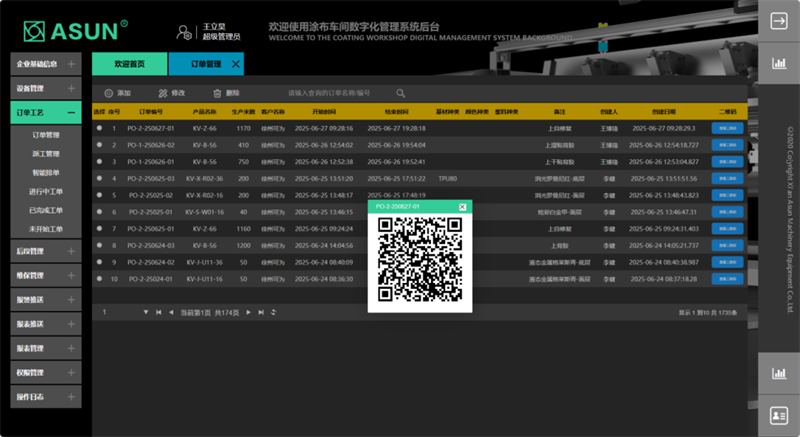Image resolution: width=800 pixels, height=437 pixels.
Task: Click the order name search input field
Action: point(335,92)
